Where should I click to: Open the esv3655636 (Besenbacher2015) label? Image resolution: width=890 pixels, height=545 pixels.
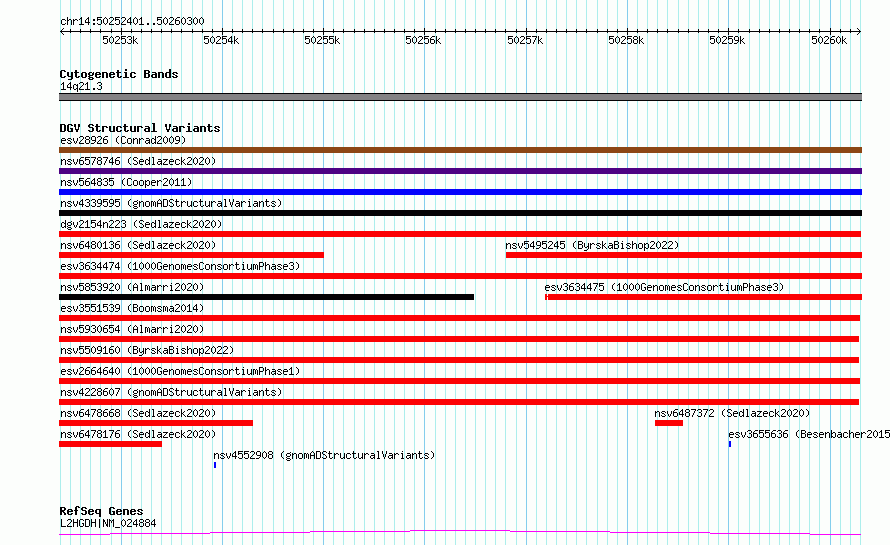click(x=809, y=434)
